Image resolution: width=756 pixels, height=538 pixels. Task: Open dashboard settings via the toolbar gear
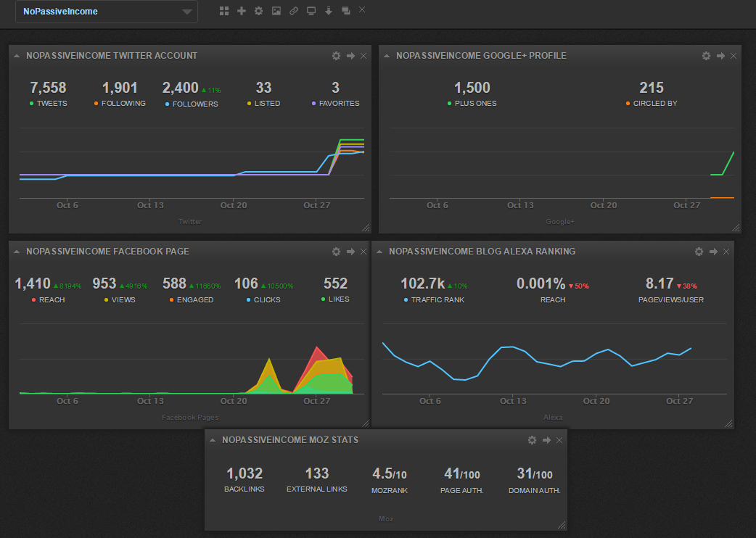(258, 10)
